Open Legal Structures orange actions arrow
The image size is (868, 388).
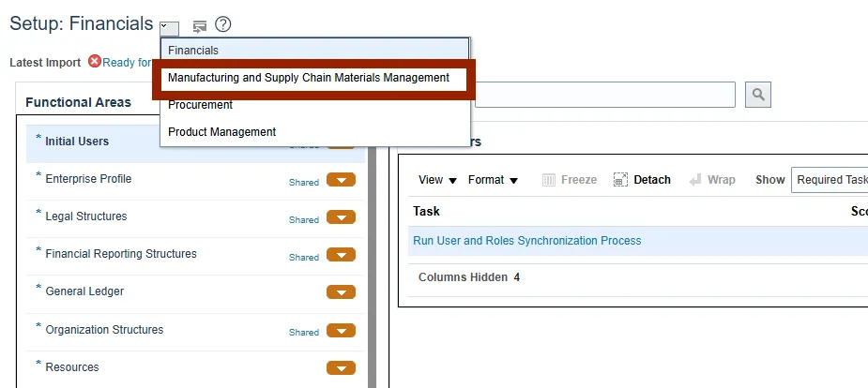pos(341,217)
